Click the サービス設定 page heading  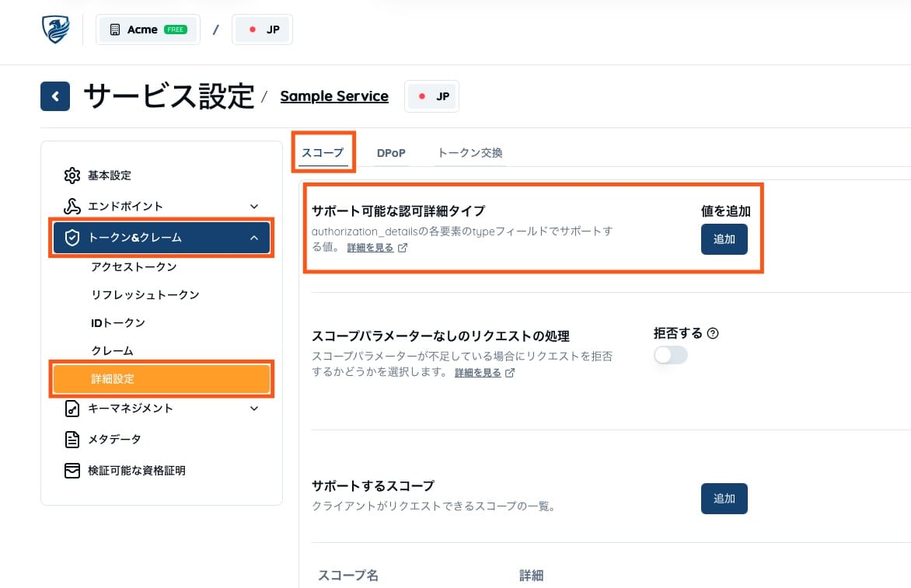coord(169,96)
